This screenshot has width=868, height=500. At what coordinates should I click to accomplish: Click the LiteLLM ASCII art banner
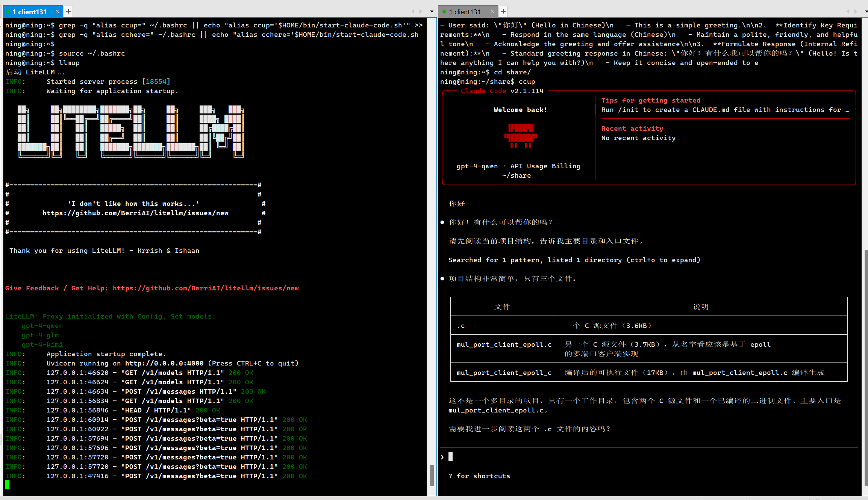[131, 131]
